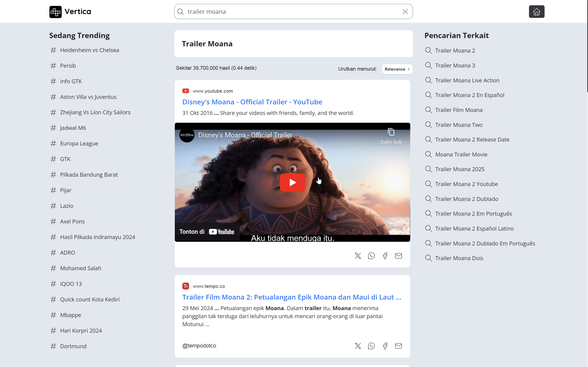Search related term Trailer Moana Live Action

(467, 80)
